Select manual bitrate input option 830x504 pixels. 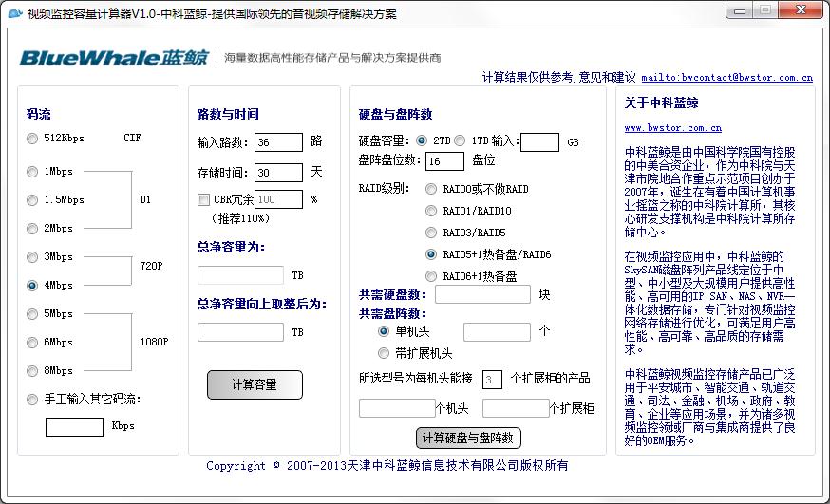[x=33, y=400]
